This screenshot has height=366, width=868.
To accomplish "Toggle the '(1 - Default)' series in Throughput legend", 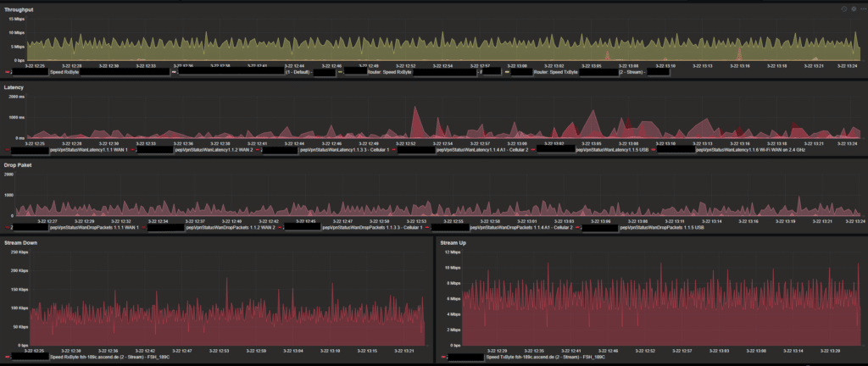I will pos(298,72).
